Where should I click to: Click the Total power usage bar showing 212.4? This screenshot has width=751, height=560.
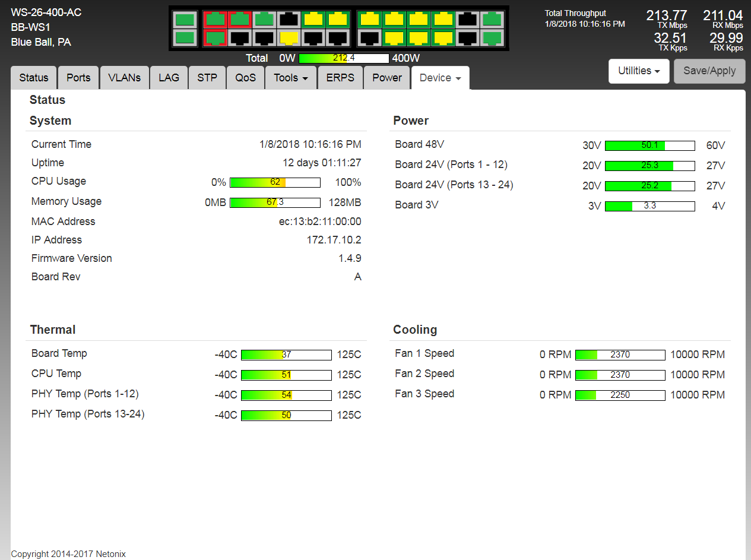(344, 58)
